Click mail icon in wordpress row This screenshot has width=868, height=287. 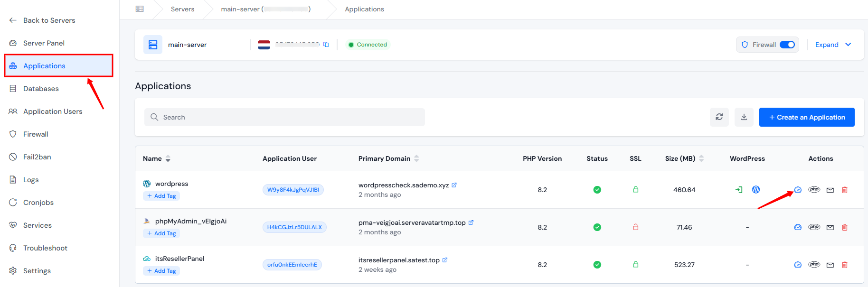point(830,190)
